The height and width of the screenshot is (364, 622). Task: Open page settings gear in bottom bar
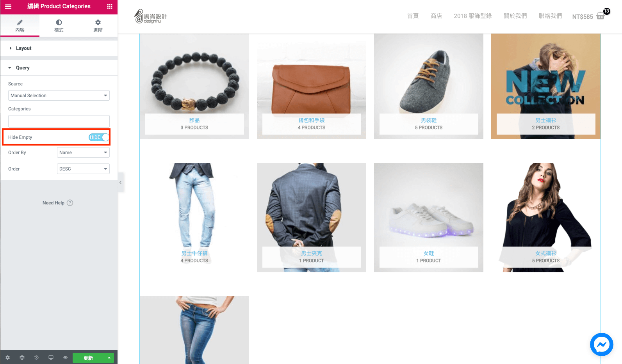(7, 357)
